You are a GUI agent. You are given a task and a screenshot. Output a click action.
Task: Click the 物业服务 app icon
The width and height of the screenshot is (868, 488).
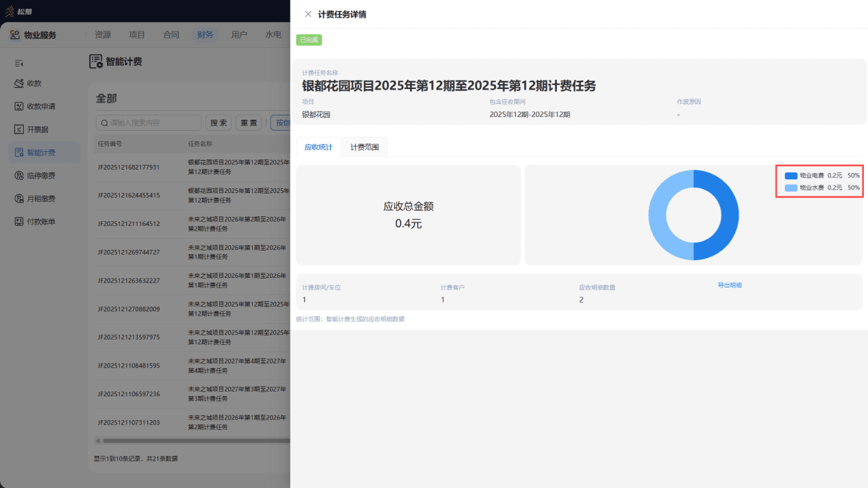pos(14,35)
